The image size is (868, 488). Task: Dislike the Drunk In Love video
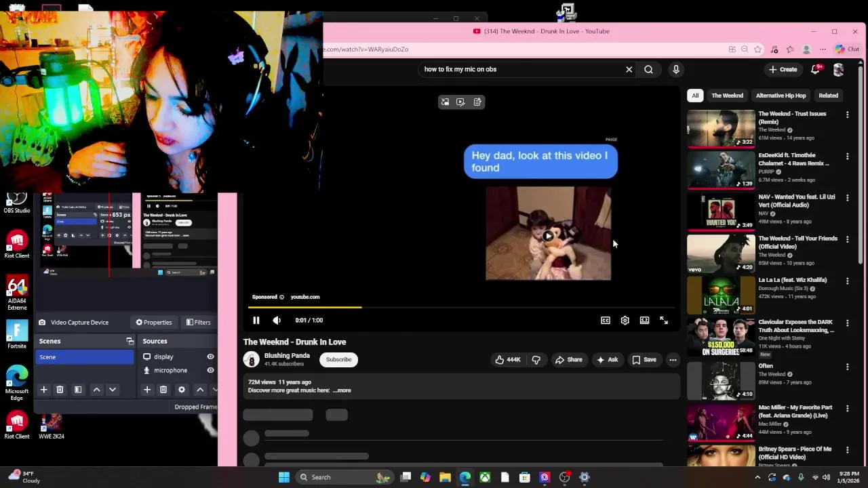click(x=536, y=360)
